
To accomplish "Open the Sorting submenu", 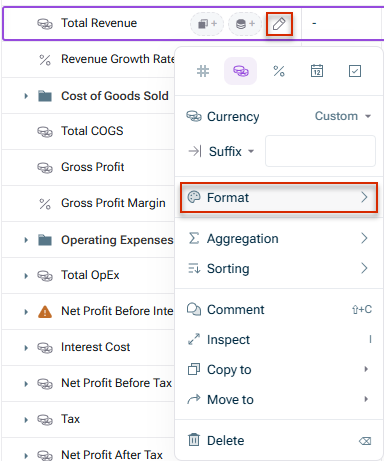I will pyautogui.click(x=279, y=268).
